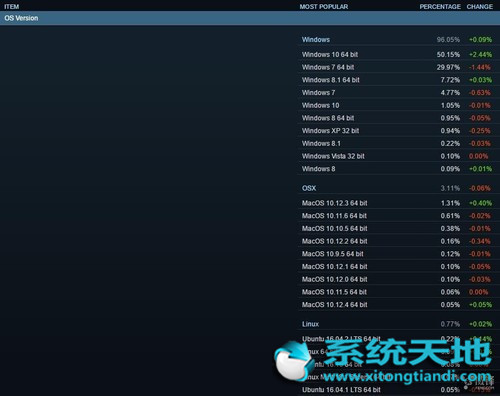500x396 pixels.
Task: Click the 29.97% percentage value
Action: (448, 67)
